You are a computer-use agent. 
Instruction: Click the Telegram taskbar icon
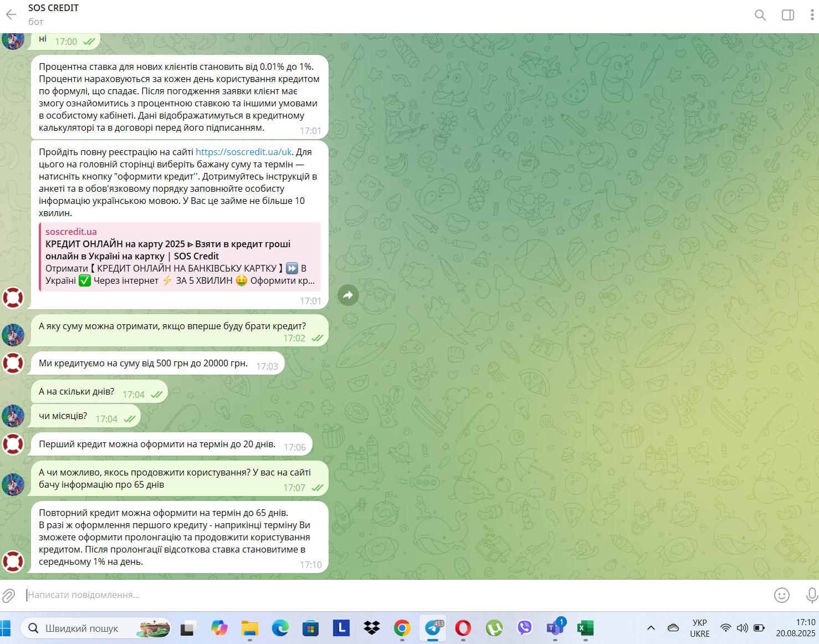coord(433,628)
